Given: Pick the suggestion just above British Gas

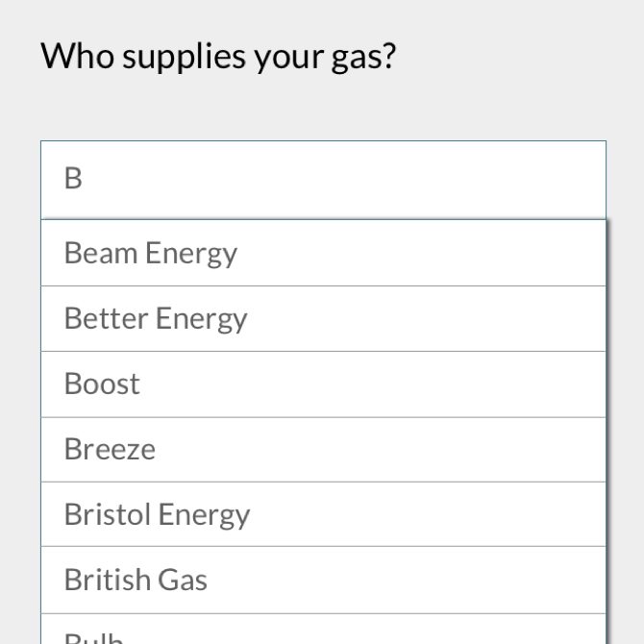Looking at the screenshot, I should click(x=323, y=514).
